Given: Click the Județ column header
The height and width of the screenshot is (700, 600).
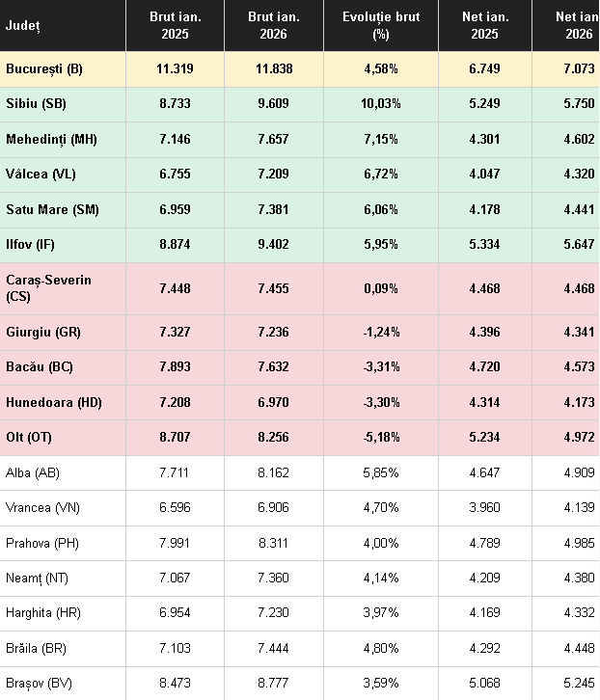Looking at the screenshot, I should [x=23, y=25].
